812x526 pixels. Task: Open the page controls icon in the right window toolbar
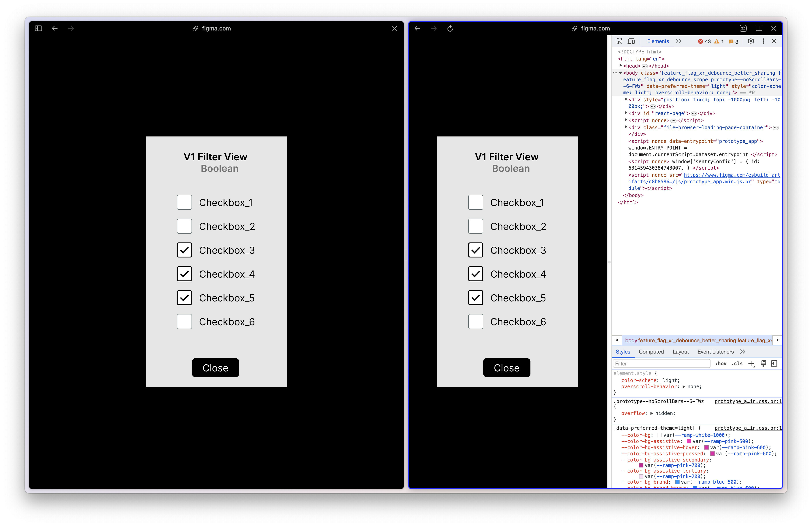point(743,28)
